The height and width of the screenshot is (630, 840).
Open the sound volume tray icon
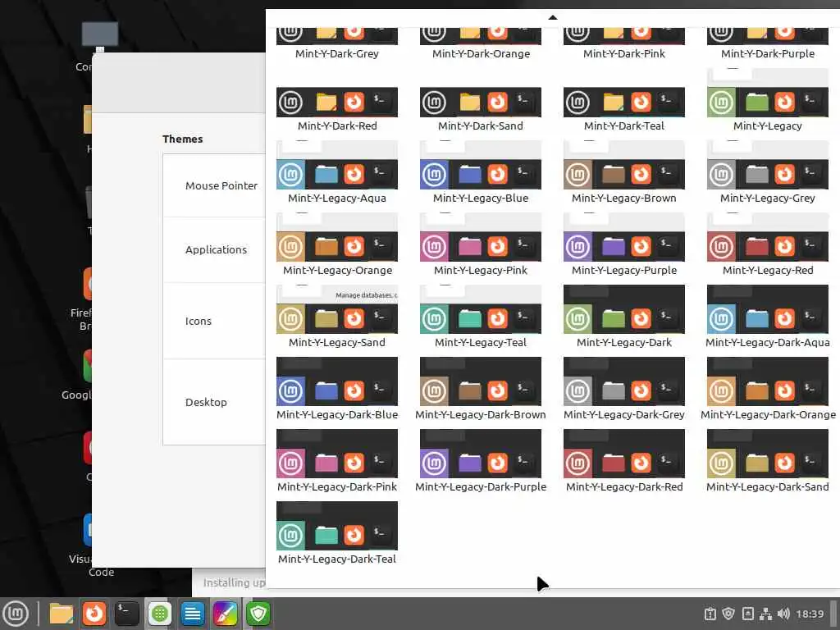pos(783,614)
